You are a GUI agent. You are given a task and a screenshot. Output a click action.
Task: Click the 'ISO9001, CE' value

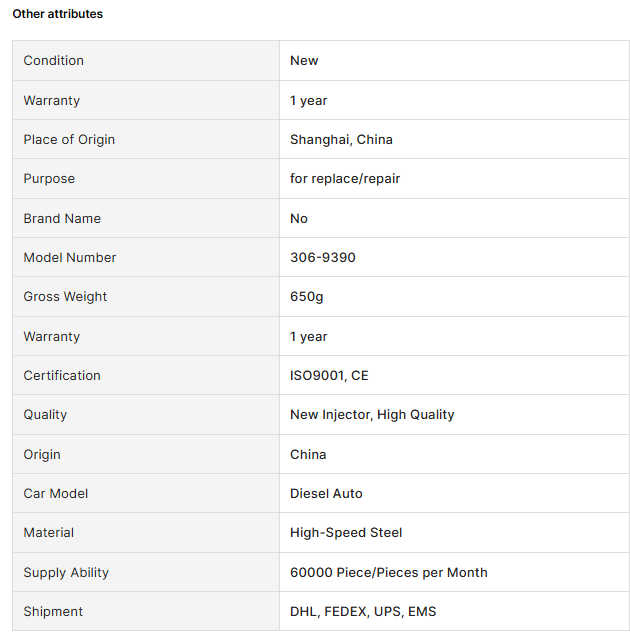pos(329,376)
